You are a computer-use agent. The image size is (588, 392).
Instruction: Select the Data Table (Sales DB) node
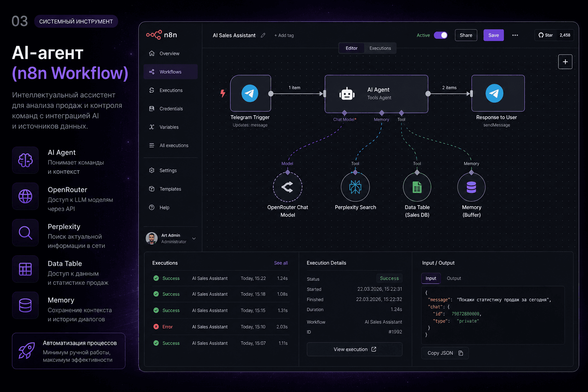click(417, 187)
